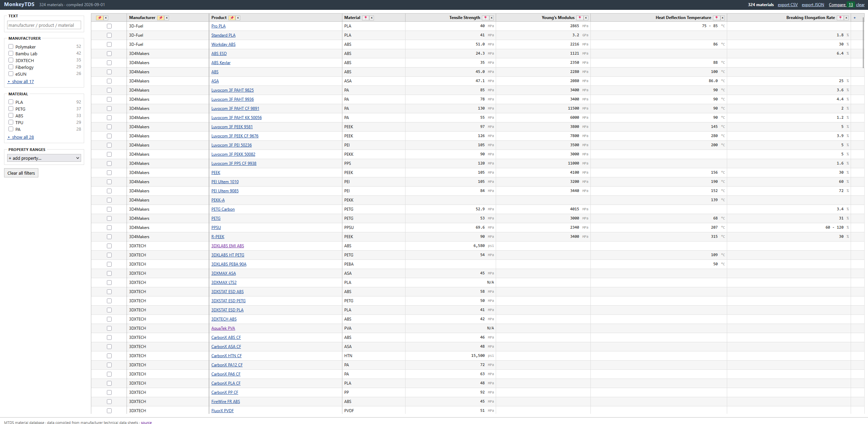Open the CarbonX PP CF product link
This screenshot has height=424, width=868.
[x=225, y=392]
